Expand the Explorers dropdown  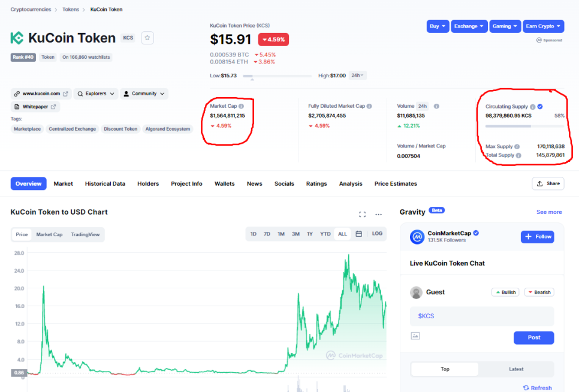(96, 94)
